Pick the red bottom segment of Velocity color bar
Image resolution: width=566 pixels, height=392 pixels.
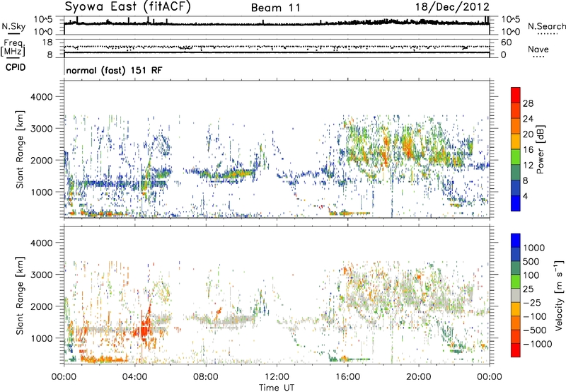click(516, 350)
